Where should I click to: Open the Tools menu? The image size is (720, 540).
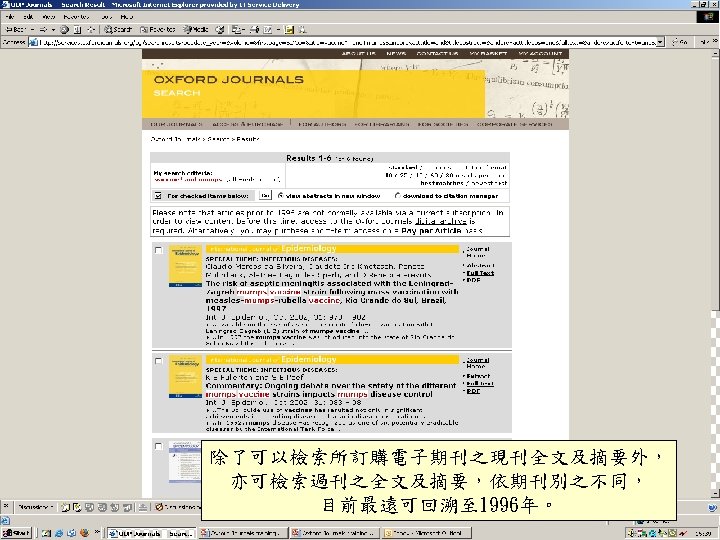(107, 17)
